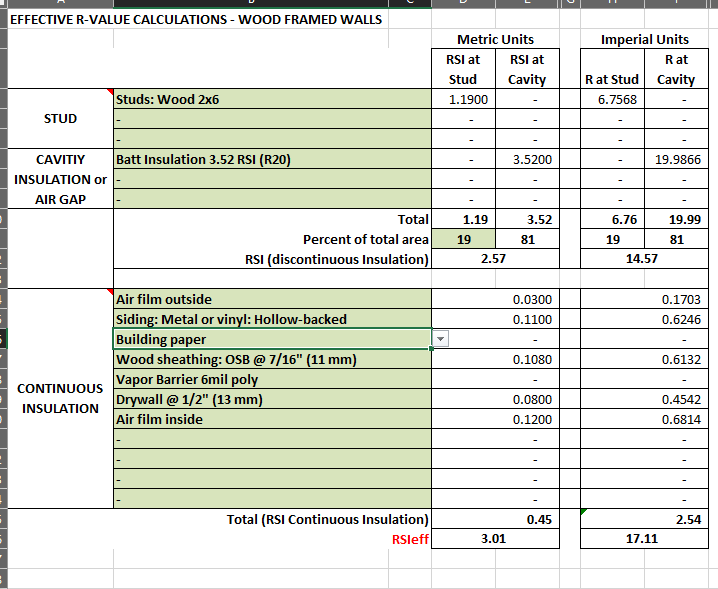Select the 1.1900 stud RSI value
This screenshot has height=589, width=718.
pos(463,99)
